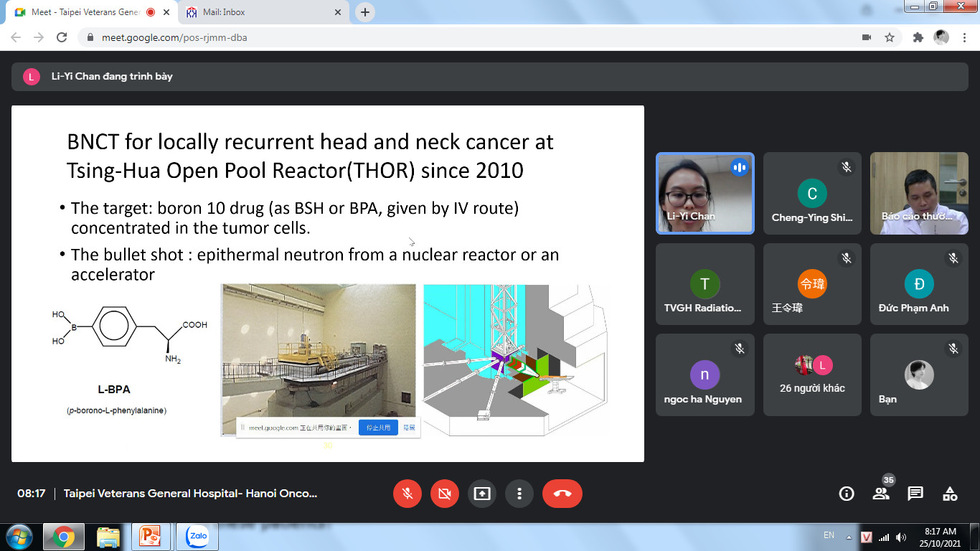Open a new browser tab
The image size is (980, 551).
365,12
